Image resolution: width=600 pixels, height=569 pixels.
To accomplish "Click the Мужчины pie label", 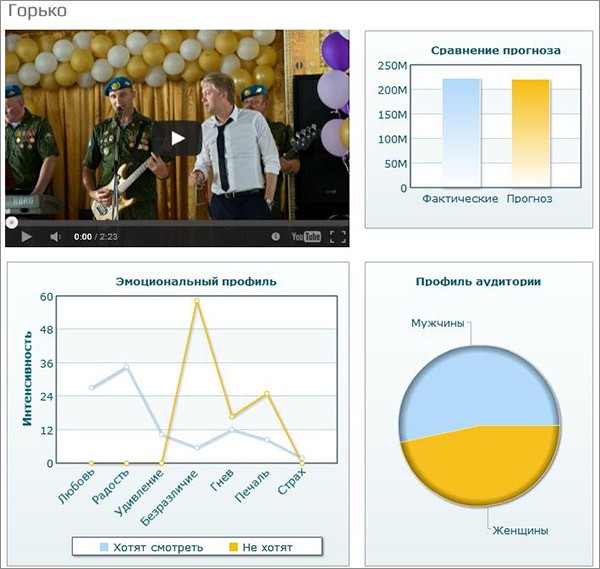I will click(x=438, y=323).
